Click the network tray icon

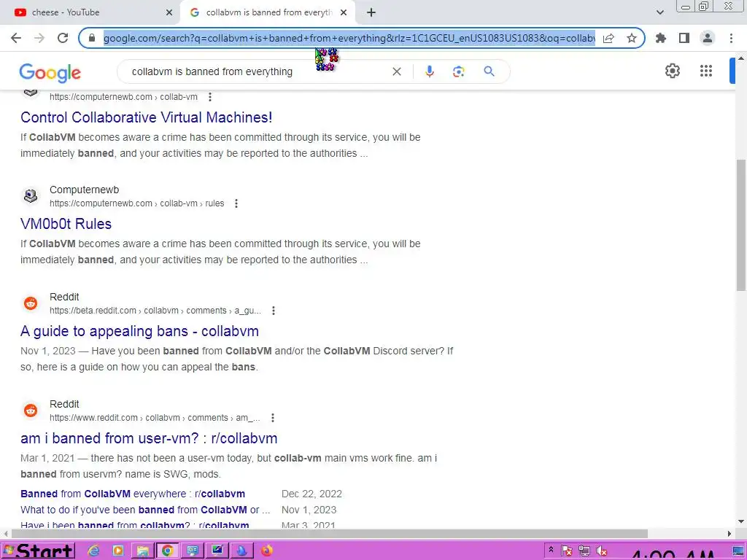tap(584, 551)
